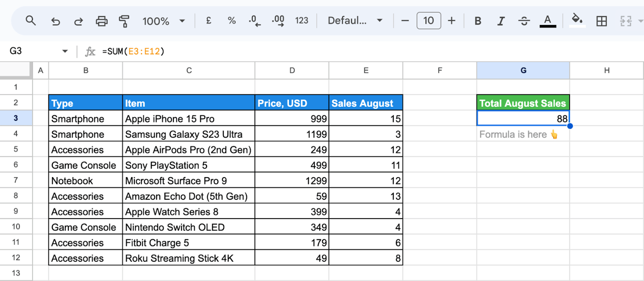
Task: Select the price cell 59
Action: pos(292,196)
